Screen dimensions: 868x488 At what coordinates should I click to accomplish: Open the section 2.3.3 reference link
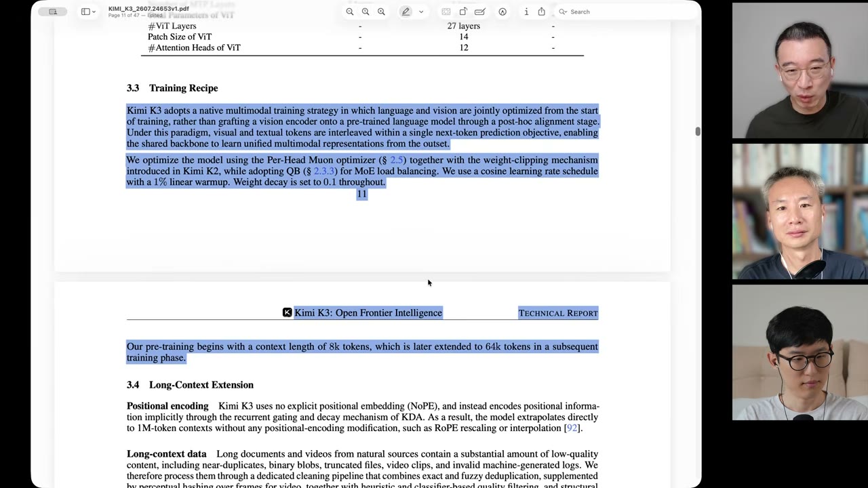pos(323,171)
